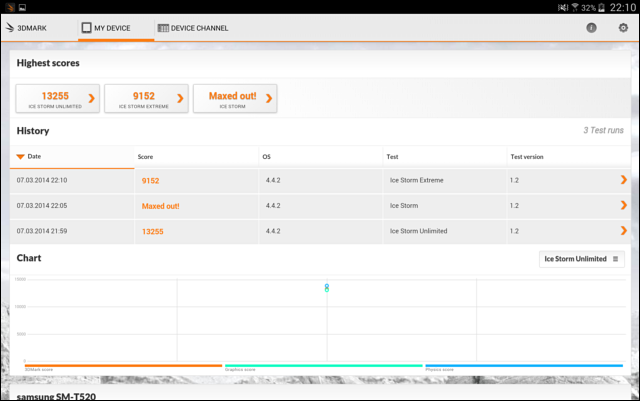
Task: Click the 3DMark logo icon
Action: click(x=10, y=28)
